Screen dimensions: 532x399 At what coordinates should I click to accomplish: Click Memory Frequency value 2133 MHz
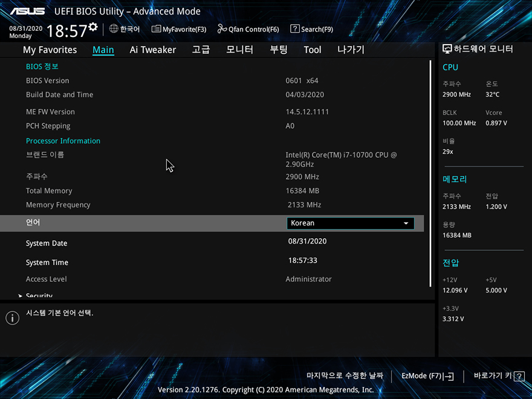[304, 205]
